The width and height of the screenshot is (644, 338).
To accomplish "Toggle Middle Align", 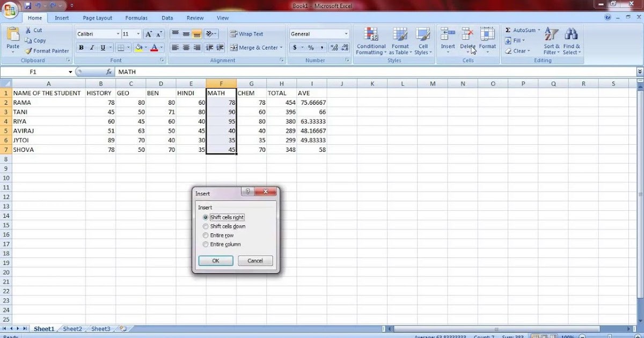I will [x=186, y=34].
